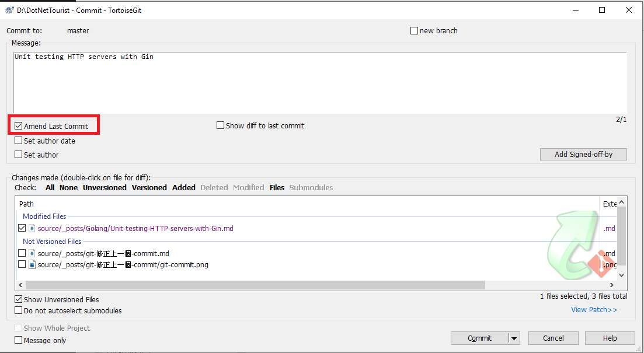644x353 pixels.
Task: Select the All check filter
Action: click(49, 187)
